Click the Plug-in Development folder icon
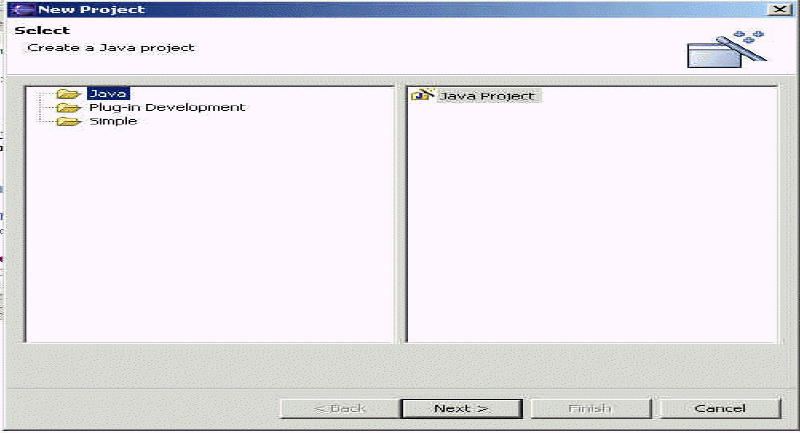Viewport: 800px width, 433px height. 68,108
